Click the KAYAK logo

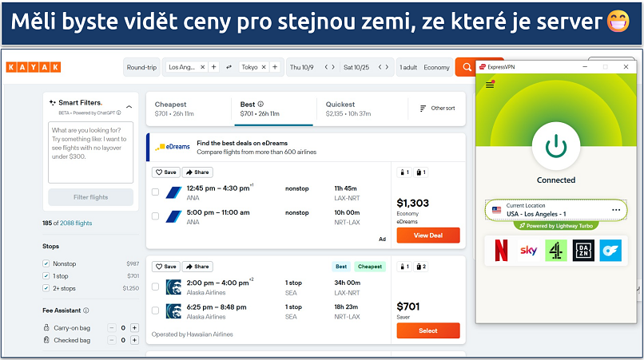pos(34,68)
